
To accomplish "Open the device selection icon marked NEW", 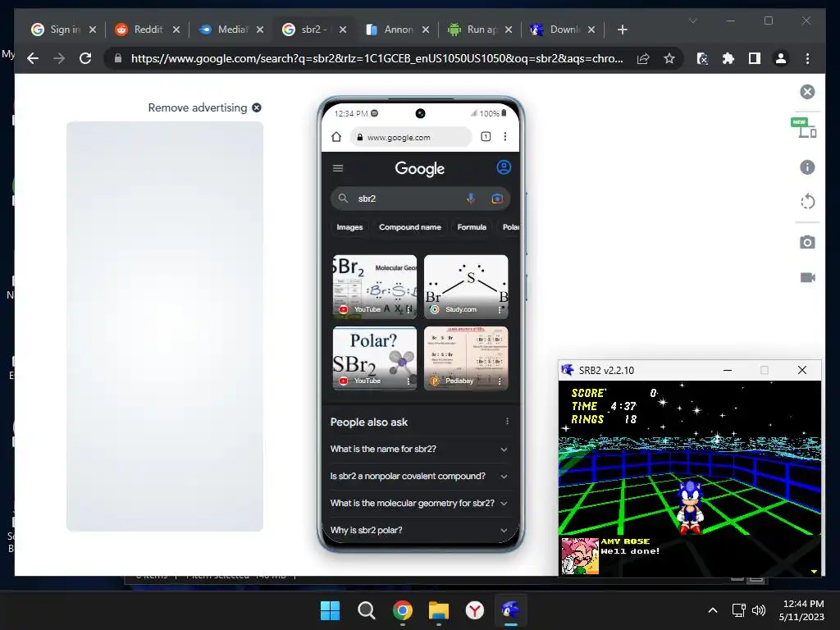I will [804, 128].
